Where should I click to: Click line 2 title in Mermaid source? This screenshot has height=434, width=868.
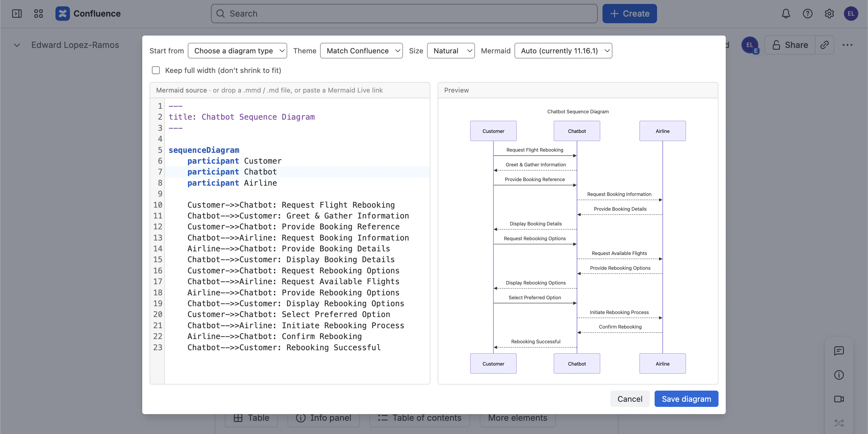pyautogui.click(x=242, y=117)
